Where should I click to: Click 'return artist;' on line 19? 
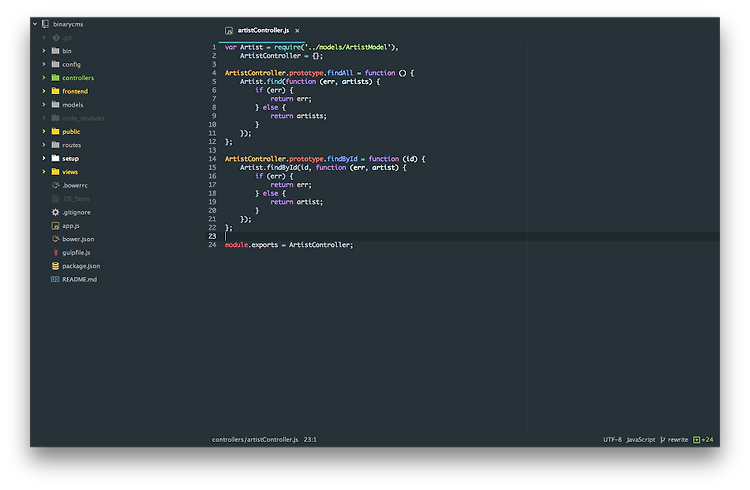[x=297, y=202]
